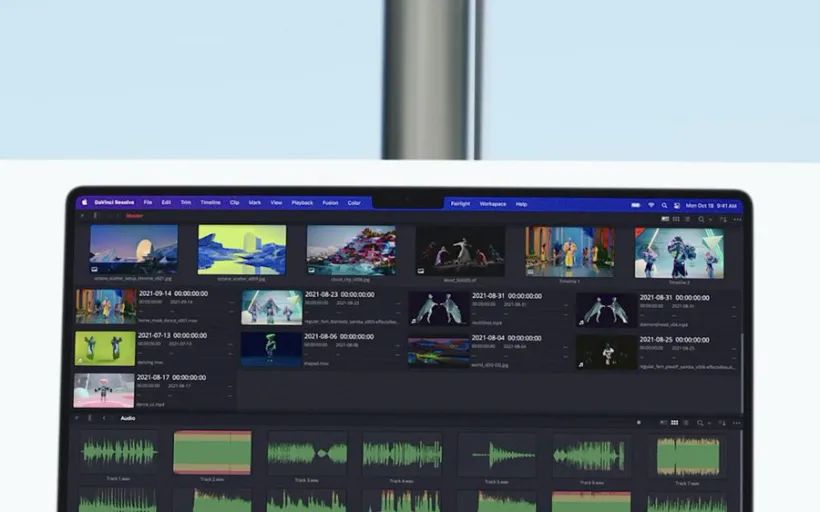
Task: Click search icon in Audio bin toolbar
Action: [x=700, y=423]
